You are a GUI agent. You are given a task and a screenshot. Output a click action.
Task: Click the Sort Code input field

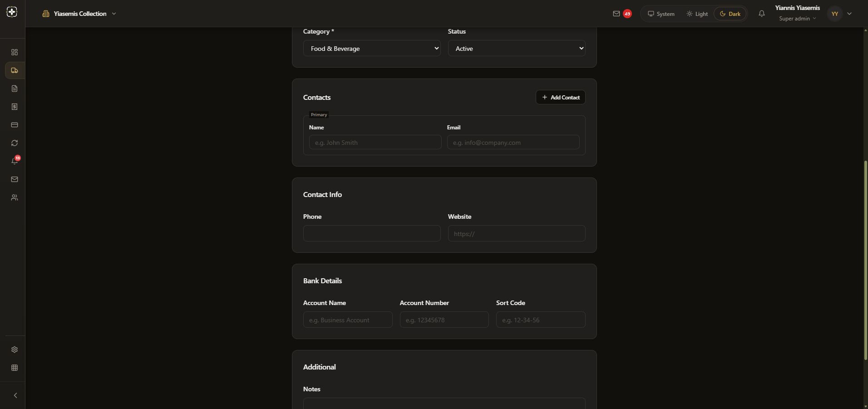pos(541,320)
